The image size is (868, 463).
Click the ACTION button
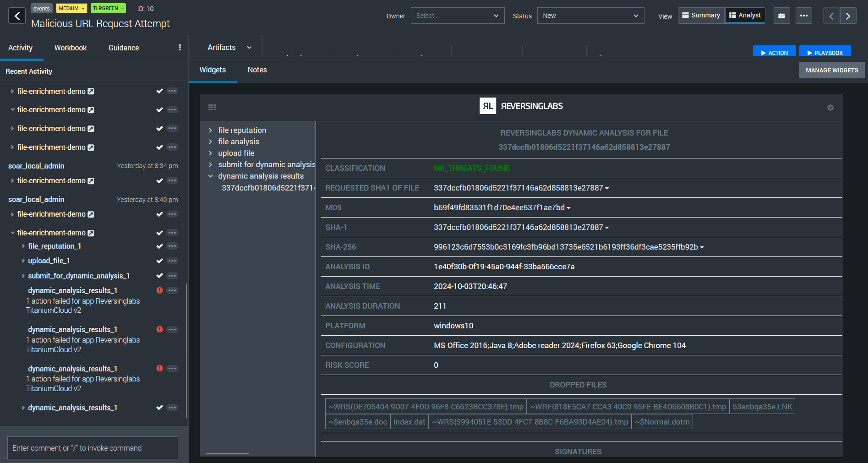tap(775, 51)
